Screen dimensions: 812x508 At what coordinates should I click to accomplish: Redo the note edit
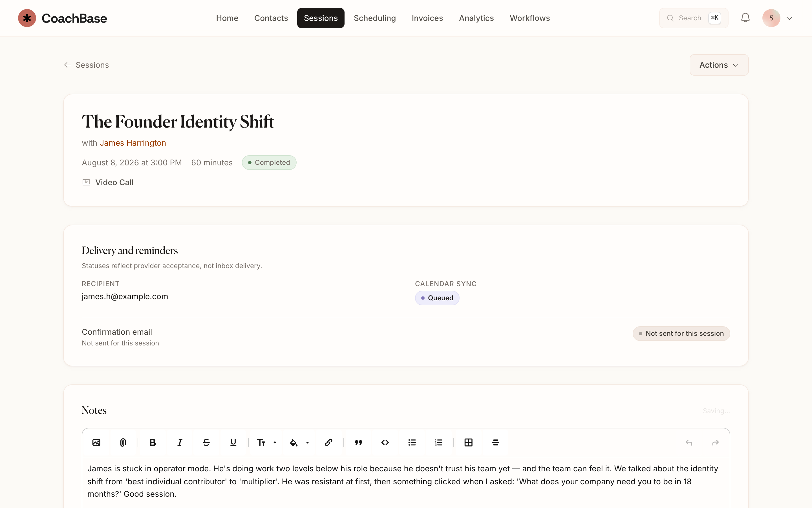coord(715,443)
